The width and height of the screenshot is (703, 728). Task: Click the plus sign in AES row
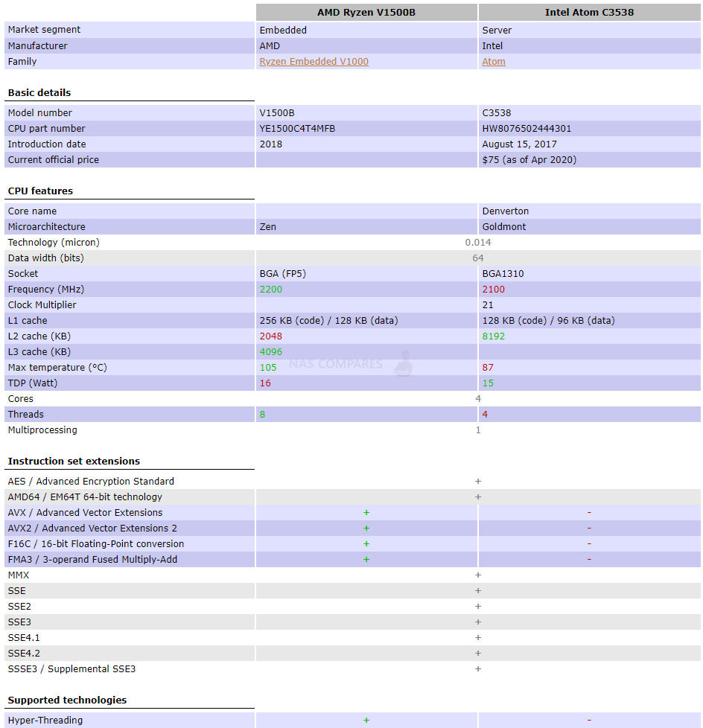click(477, 482)
